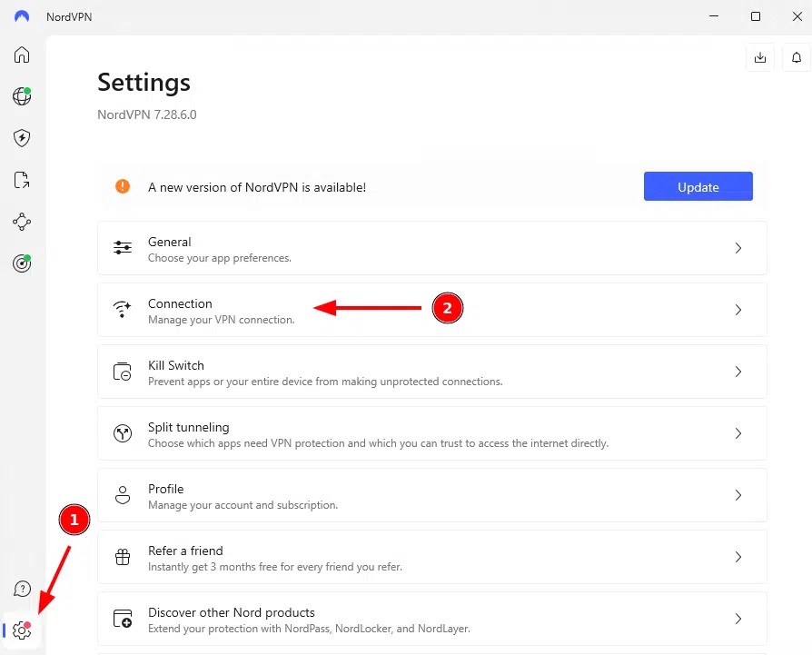Click the NordVPN logo in title bar
The height and width of the screenshot is (655, 812).
(22, 16)
